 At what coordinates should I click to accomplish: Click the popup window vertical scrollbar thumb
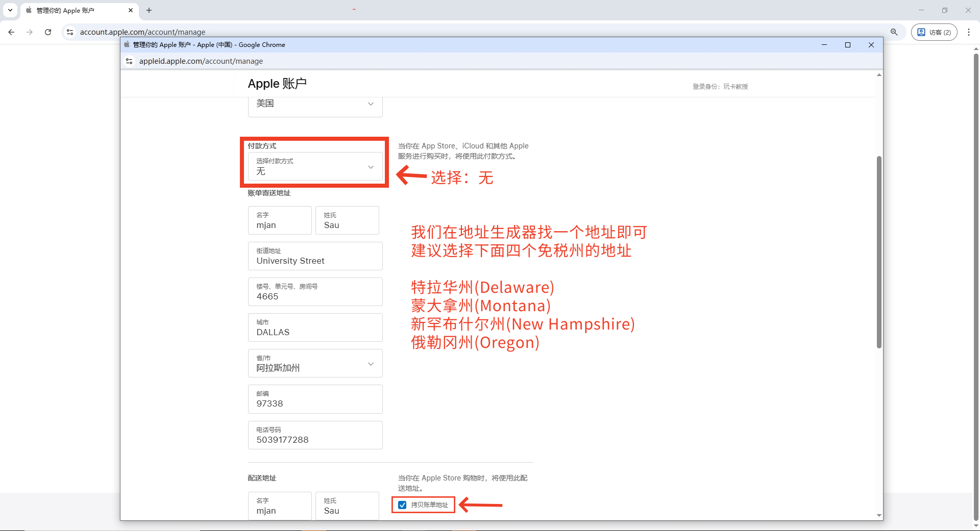[879, 252]
